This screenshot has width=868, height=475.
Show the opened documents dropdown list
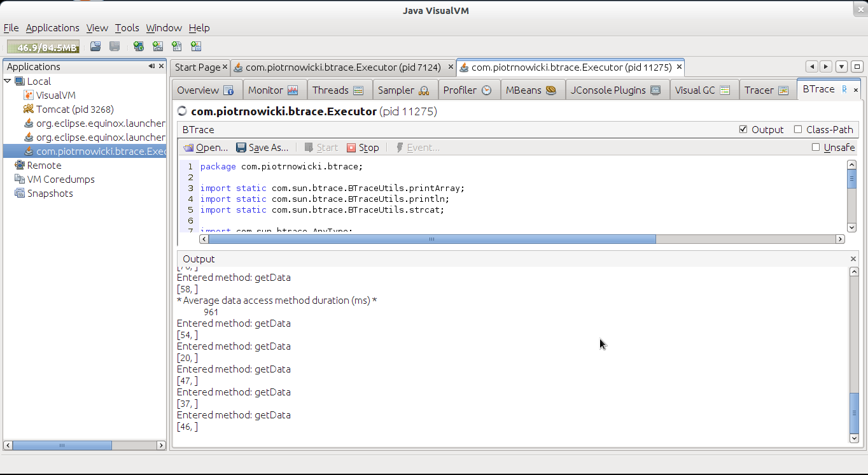click(841, 66)
